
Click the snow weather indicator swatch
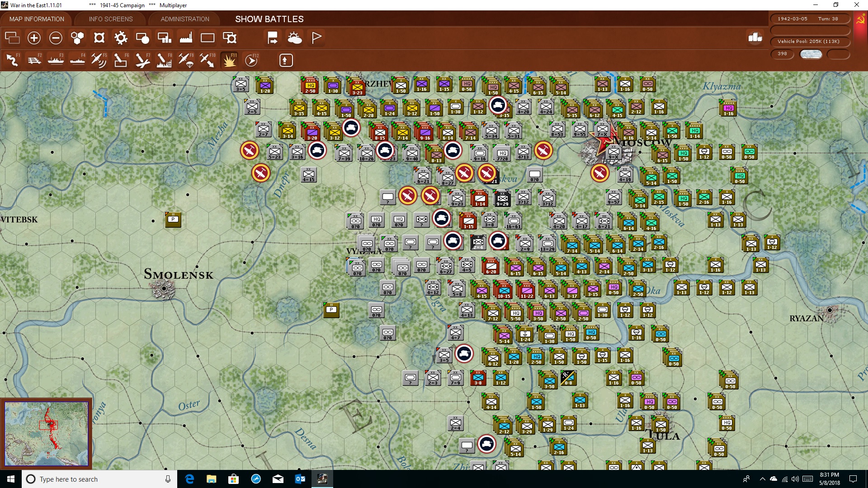[x=811, y=54]
